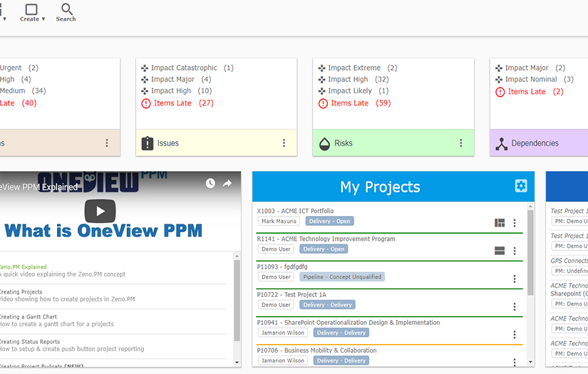588x374 pixels.
Task: Open Items Late (59) in Risks
Action: [361, 103]
